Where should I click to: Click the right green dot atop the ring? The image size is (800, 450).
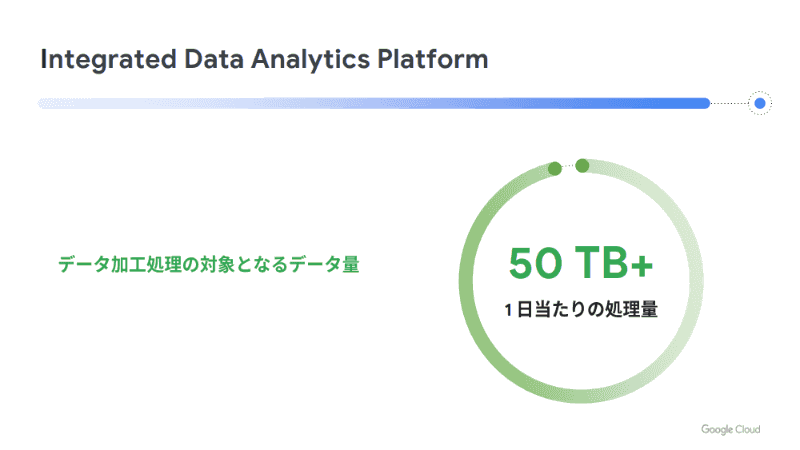point(582,165)
